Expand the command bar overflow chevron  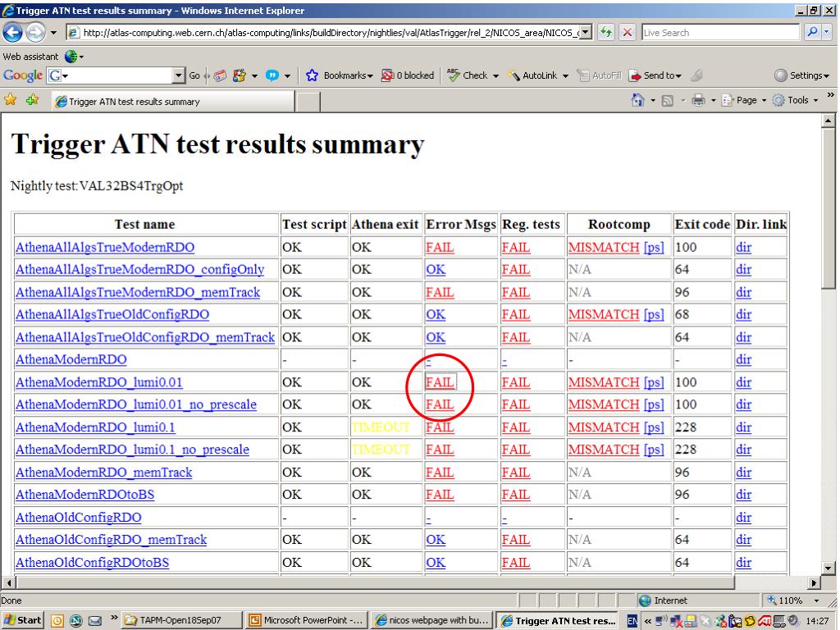[830, 95]
